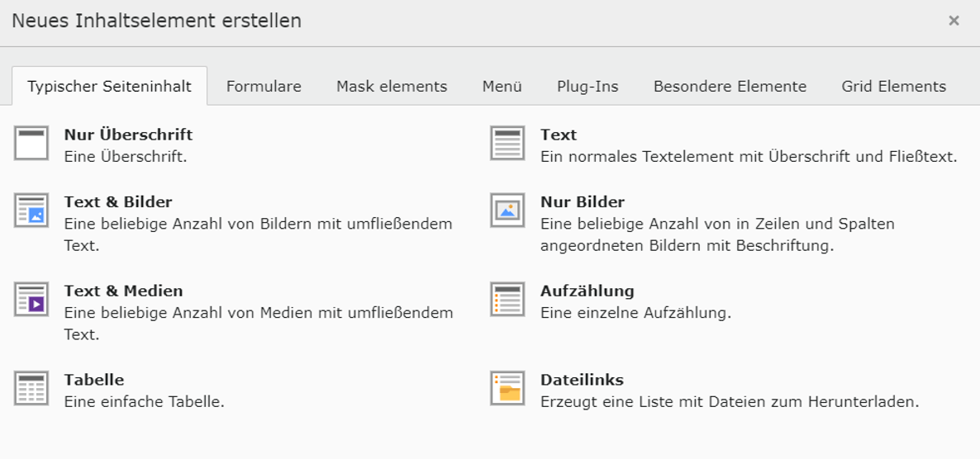The height and width of the screenshot is (459, 980).
Task: Select the Typischer Seiteninhalt tab
Action: click(109, 87)
